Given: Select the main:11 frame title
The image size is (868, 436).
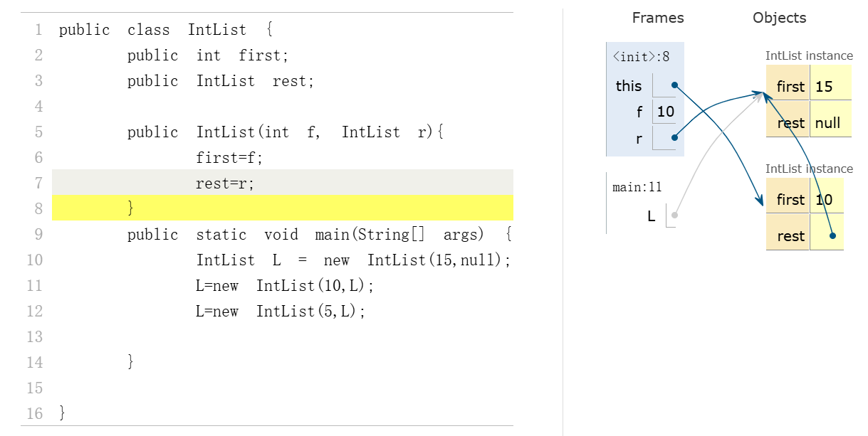Looking at the screenshot, I should [637, 187].
